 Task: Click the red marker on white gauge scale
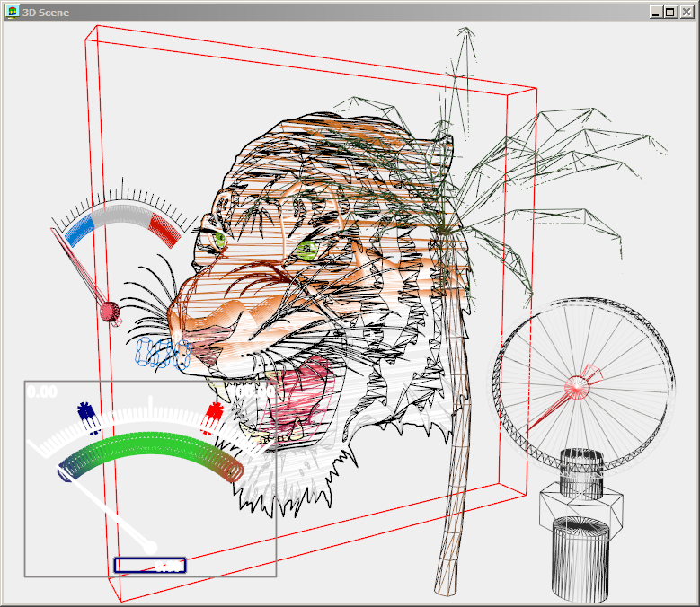[x=214, y=413]
